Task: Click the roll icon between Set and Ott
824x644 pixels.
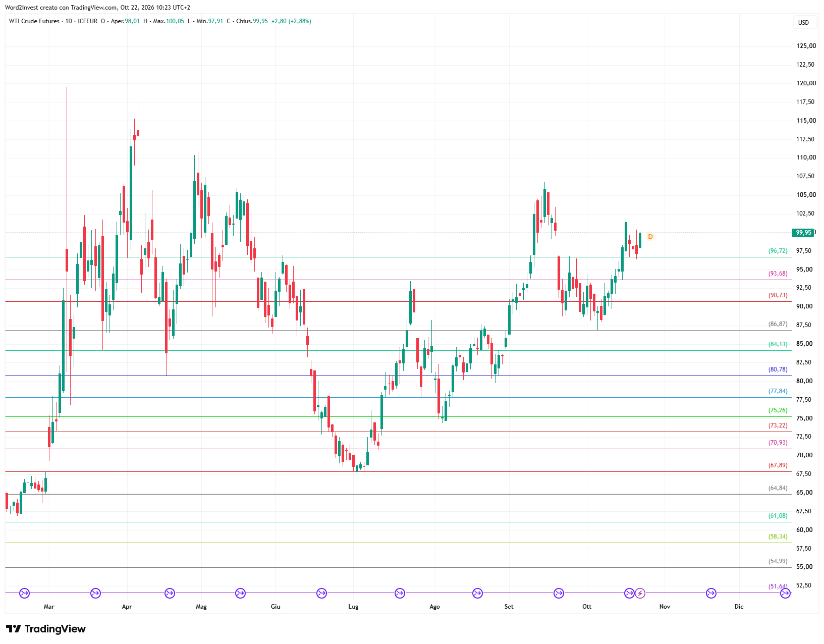Action: coord(559,593)
